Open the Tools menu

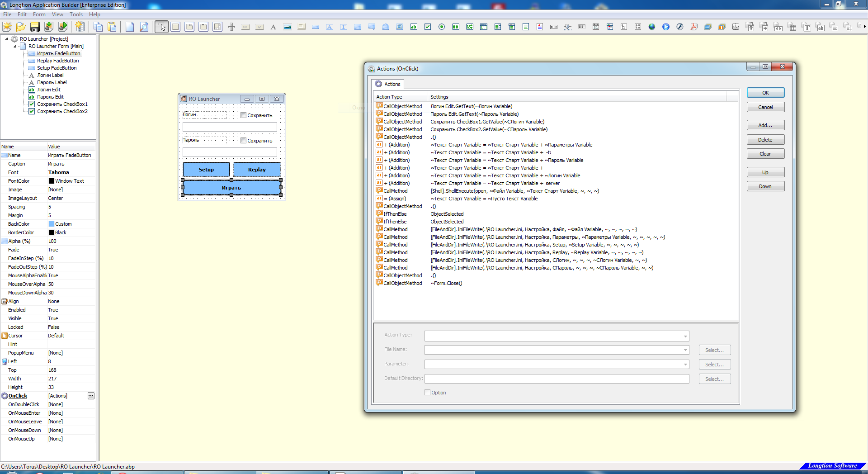(x=76, y=14)
